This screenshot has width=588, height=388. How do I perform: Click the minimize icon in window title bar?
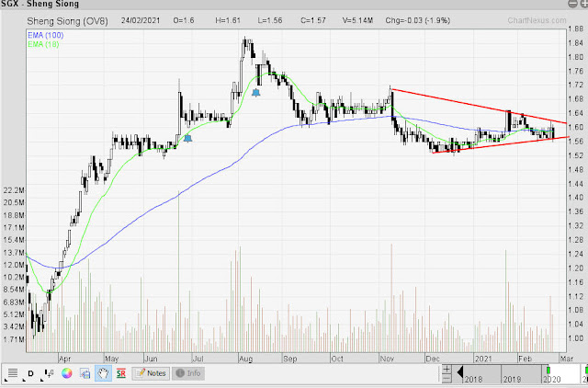(x=572, y=4)
